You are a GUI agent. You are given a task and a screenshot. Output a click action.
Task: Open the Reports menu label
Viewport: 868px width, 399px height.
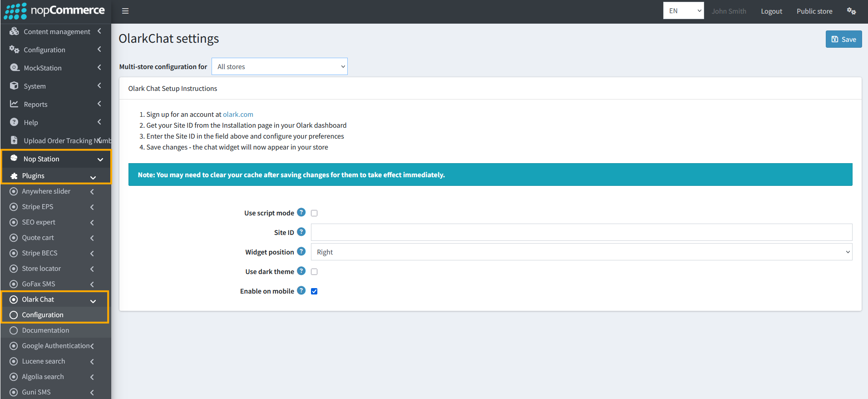click(35, 105)
